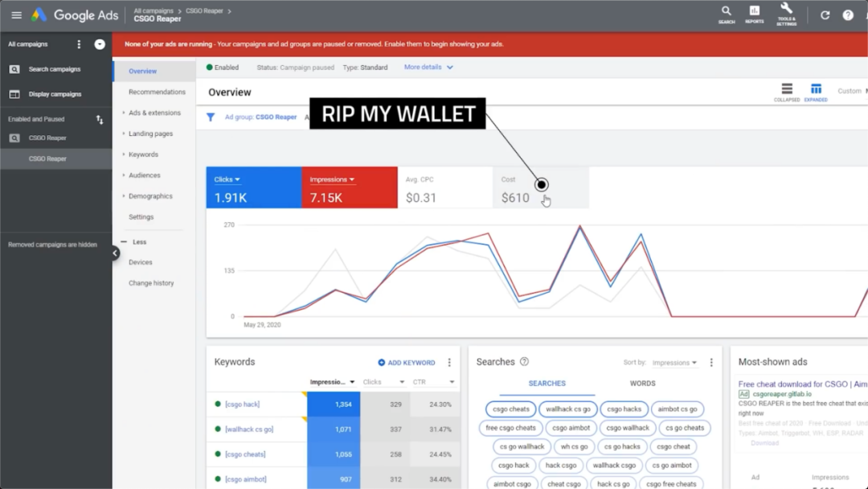Screen dimensions: 868x489
Task: Open Settings page in navigation
Action: coord(141,217)
